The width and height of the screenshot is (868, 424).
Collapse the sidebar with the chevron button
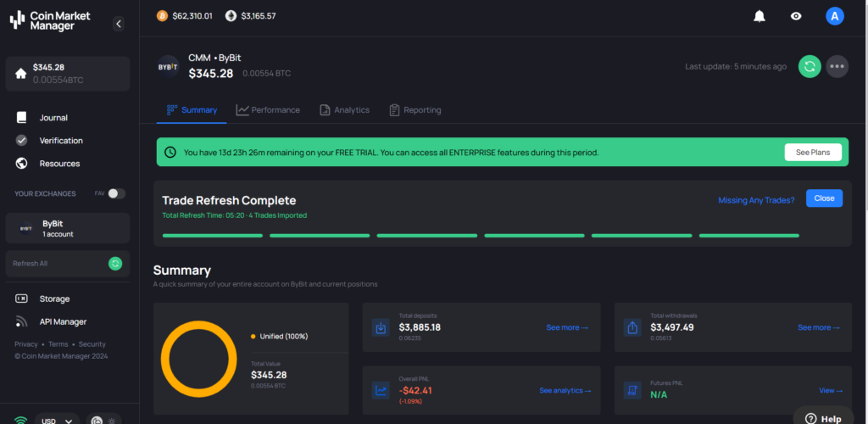coord(119,23)
